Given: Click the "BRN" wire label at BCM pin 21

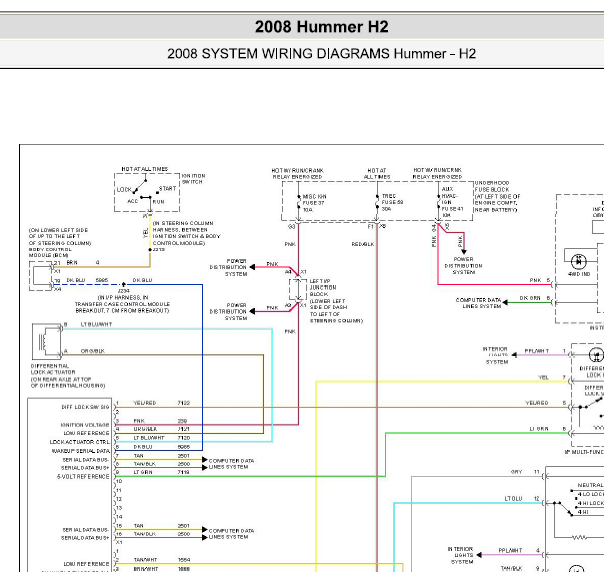Looking at the screenshot, I should pyautogui.click(x=72, y=263).
